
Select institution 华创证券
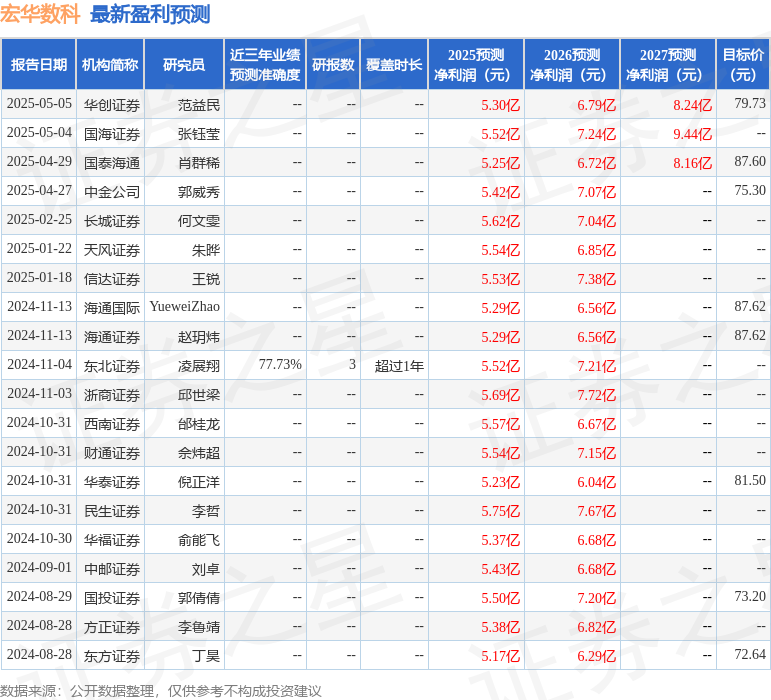point(112,105)
